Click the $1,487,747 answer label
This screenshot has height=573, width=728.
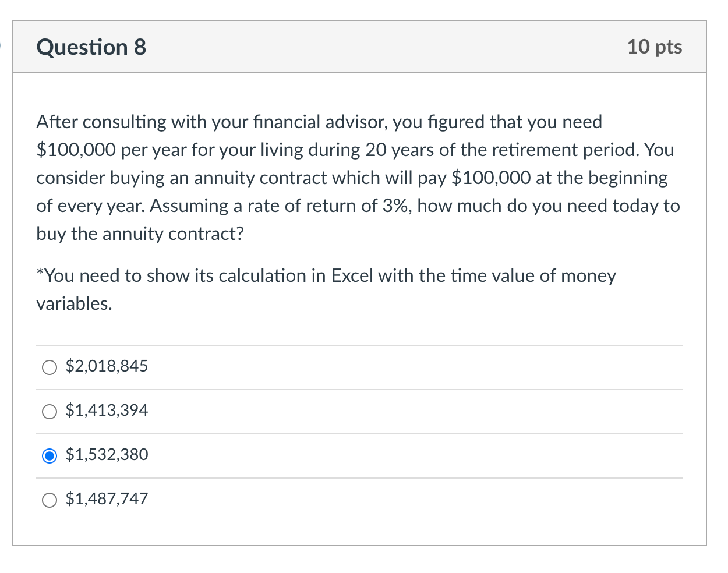[x=107, y=499]
